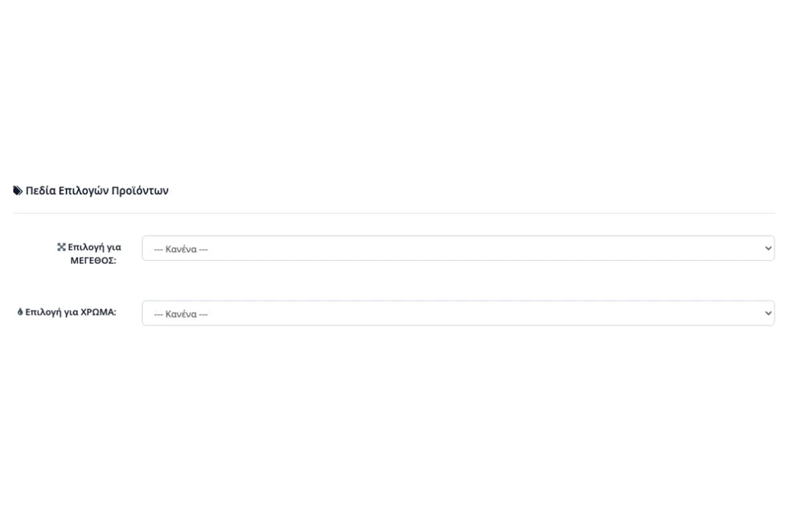798x532 pixels.
Task: Open the ΧΡΩΜΑ selection dropdown
Action: click(x=458, y=313)
